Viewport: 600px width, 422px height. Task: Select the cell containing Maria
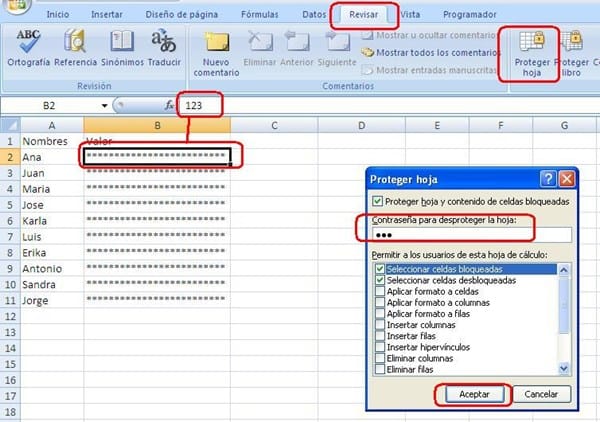pyautogui.click(x=52, y=189)
